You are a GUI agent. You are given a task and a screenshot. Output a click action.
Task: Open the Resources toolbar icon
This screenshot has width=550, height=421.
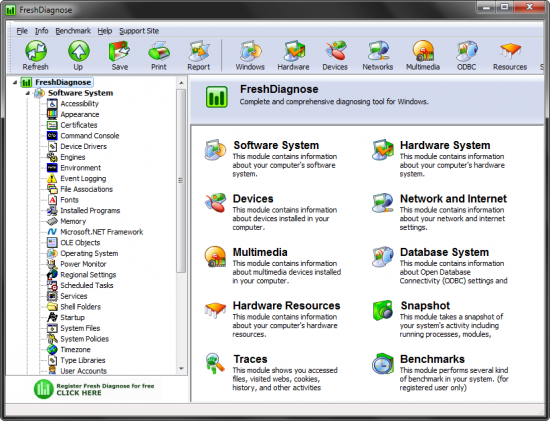point(510,51)
